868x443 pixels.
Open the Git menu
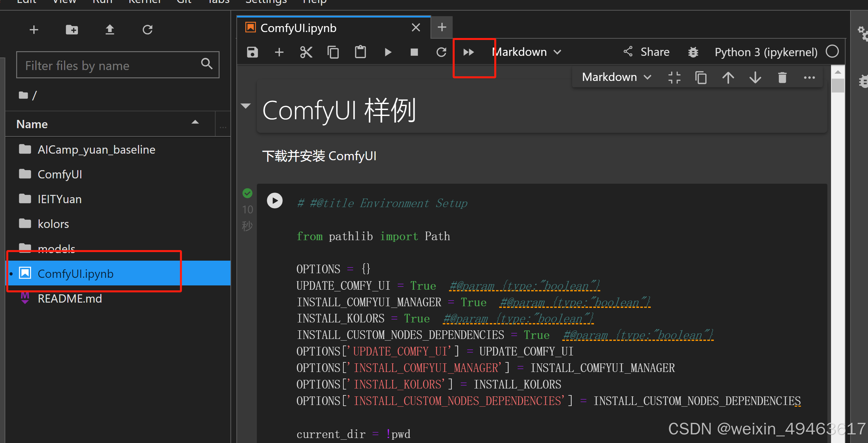(x=184, y=2)
